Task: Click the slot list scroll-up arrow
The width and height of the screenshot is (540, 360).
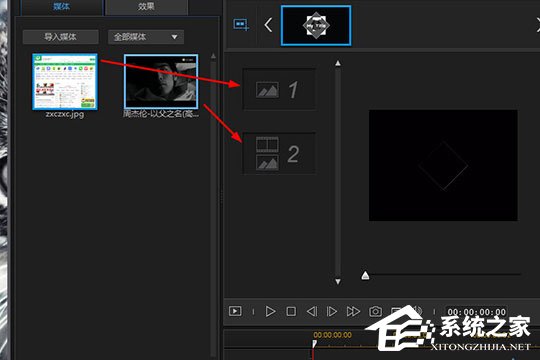Action: tap(338, 63)
